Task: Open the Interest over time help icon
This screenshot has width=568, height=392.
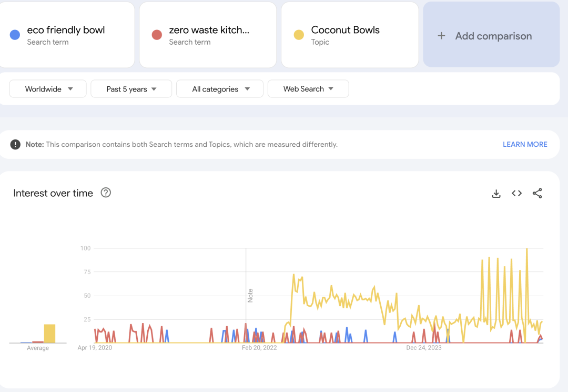Action: coord(106,193)
